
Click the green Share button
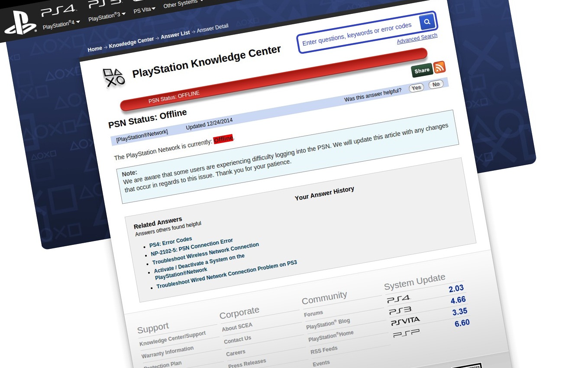[421, 69]
